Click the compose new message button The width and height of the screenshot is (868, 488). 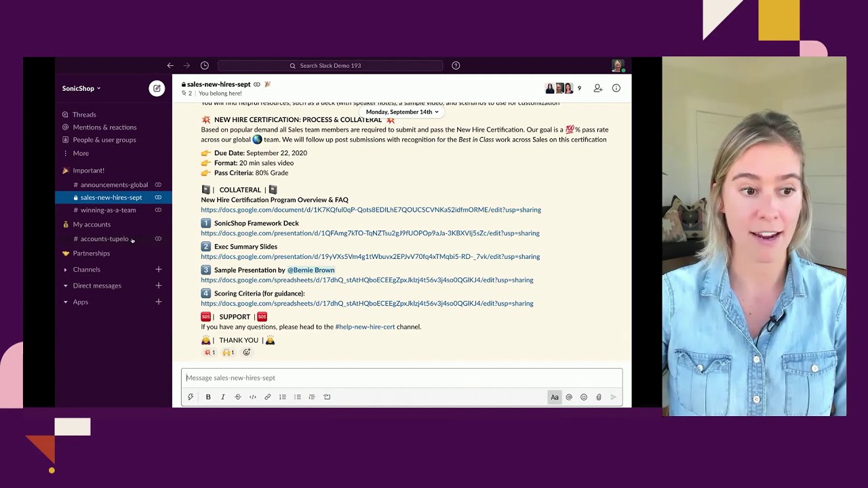(x=157, y=88)
